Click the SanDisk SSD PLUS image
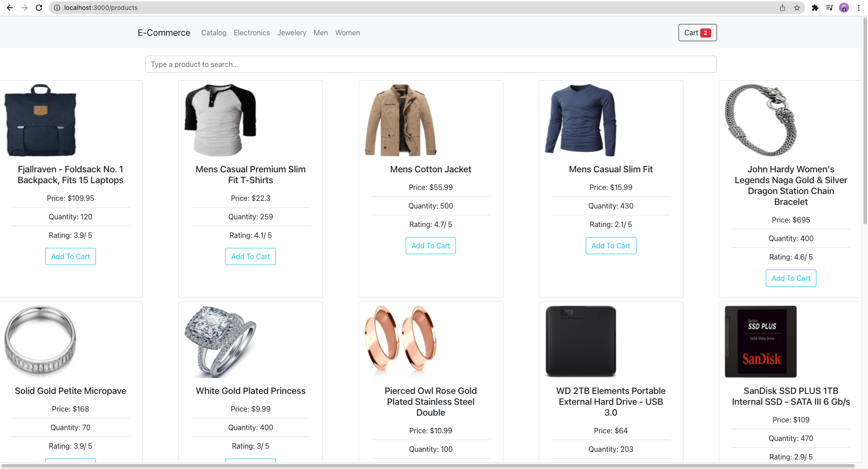This screenshot has height=469, width=868. click(x=761, y=342)
